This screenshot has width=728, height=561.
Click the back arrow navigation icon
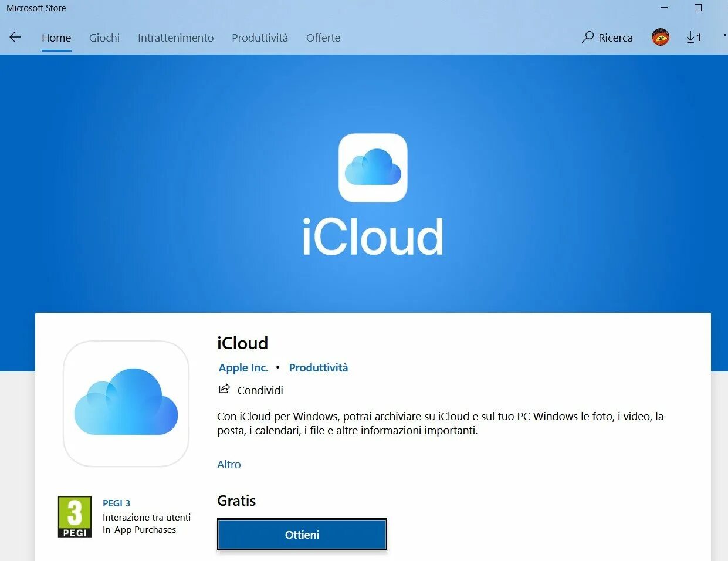(x=15, y=37)
